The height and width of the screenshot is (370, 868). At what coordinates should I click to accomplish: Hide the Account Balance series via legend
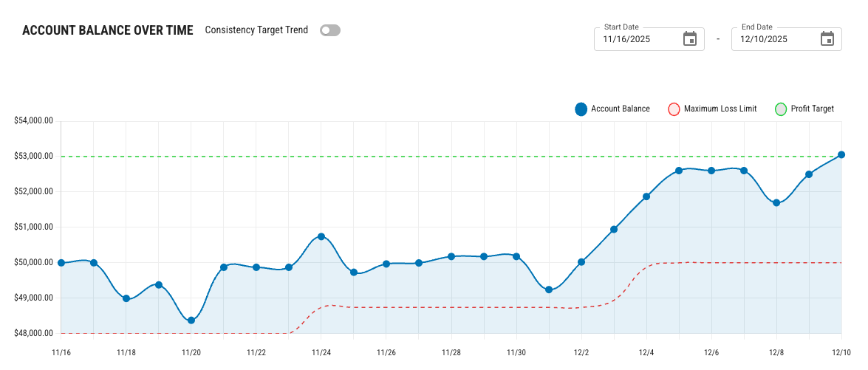[620, 109]
